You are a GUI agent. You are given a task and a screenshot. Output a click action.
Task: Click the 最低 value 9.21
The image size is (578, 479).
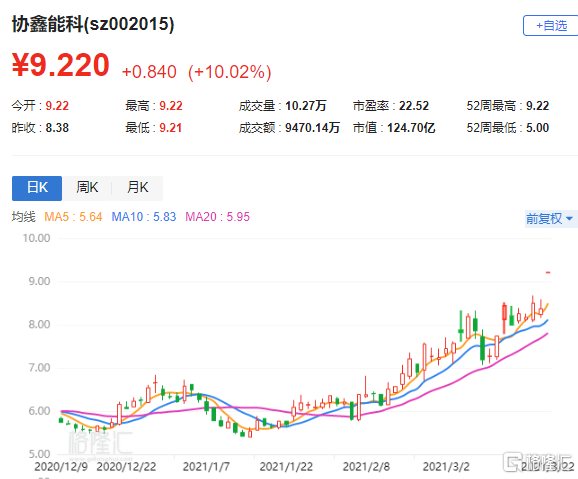[171, 128]
